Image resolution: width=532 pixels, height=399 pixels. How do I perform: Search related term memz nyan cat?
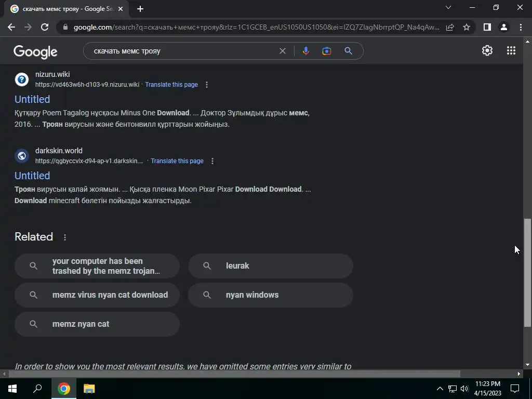coord(97,324)
